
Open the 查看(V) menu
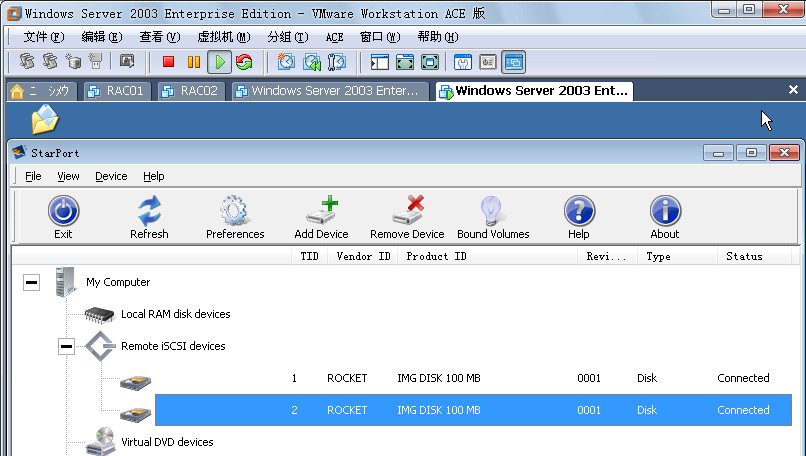click(x=160, y=37)
